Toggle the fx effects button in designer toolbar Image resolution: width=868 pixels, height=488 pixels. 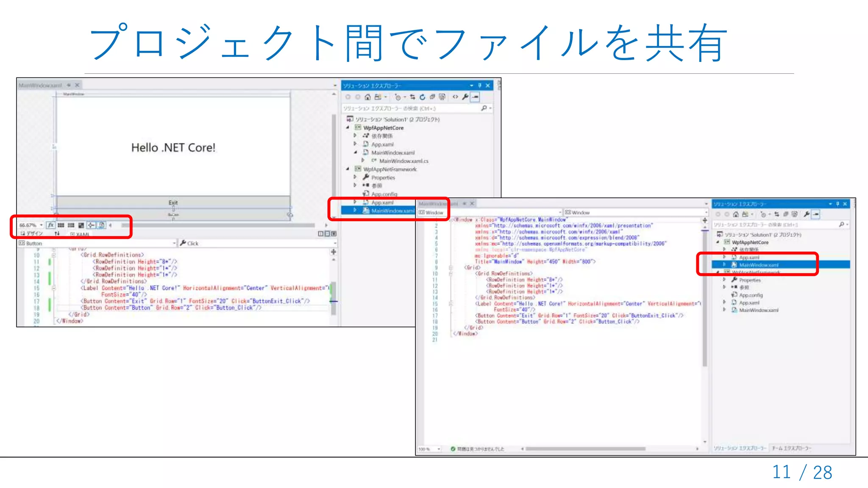[50, 225]
